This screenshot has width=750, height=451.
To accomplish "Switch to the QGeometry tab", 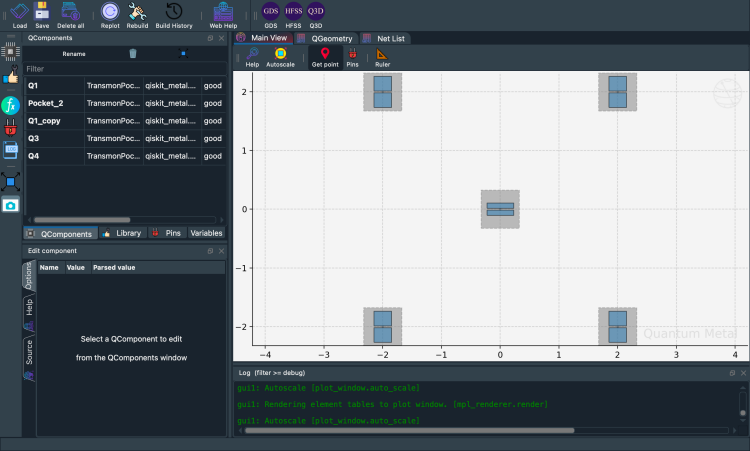I will click(326, 38).
